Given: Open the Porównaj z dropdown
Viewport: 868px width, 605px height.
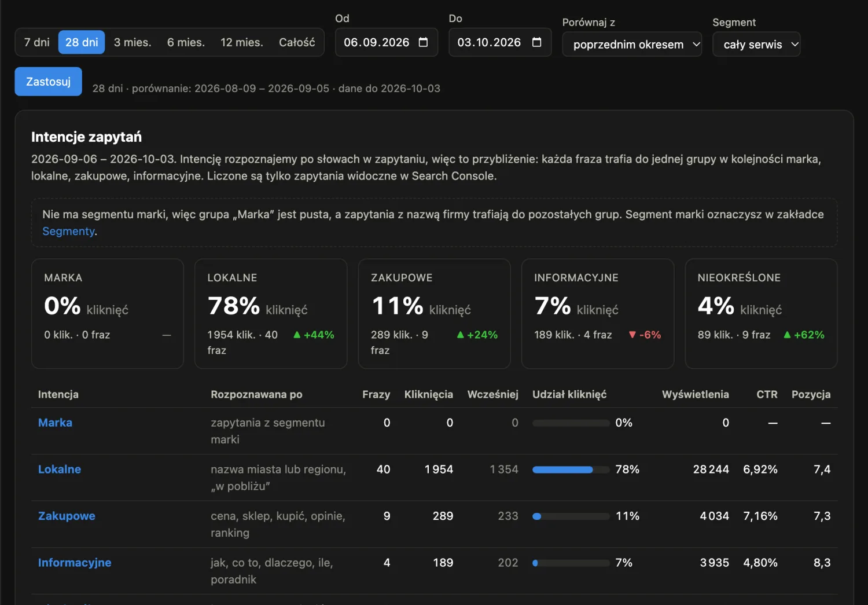Looking at the screenshot, I should click(x=632, y=44).
